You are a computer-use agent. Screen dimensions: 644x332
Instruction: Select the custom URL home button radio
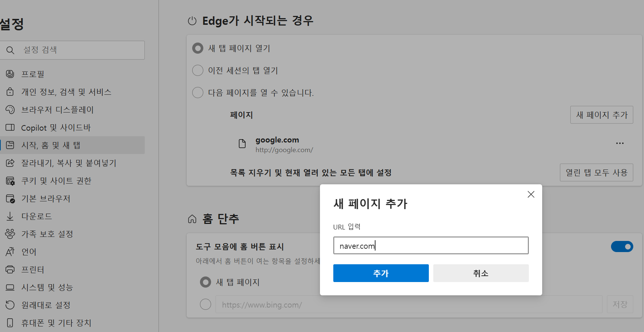[x=206, y=304]
